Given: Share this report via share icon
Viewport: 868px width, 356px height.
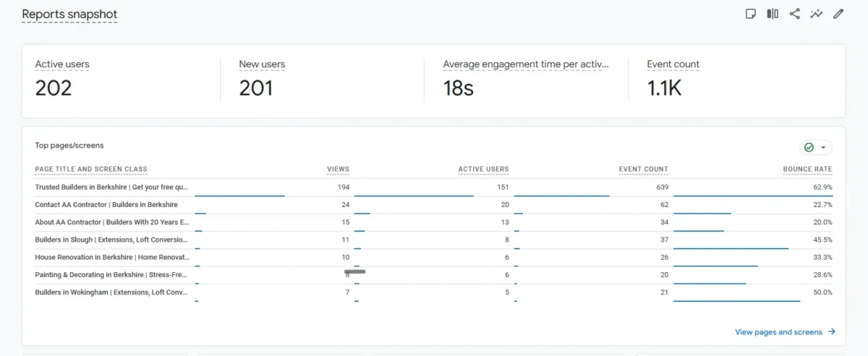Looking at the screenshot, I should (x=794, y=14).
